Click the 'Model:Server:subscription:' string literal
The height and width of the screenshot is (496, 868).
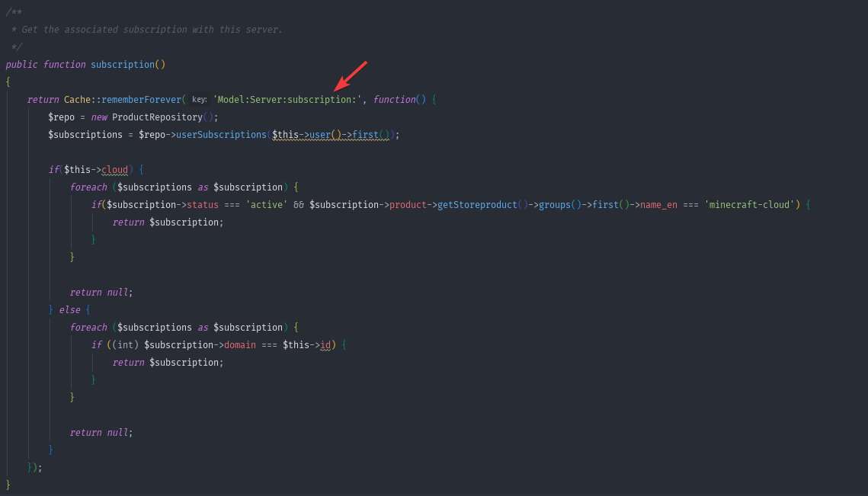287,100
